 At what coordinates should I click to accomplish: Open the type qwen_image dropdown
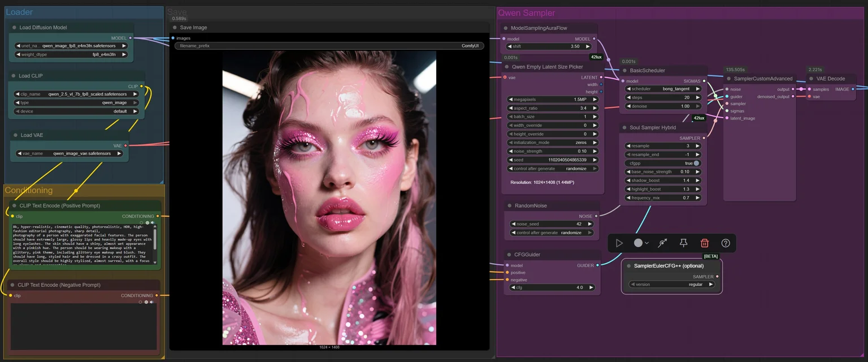pos(76,102)
